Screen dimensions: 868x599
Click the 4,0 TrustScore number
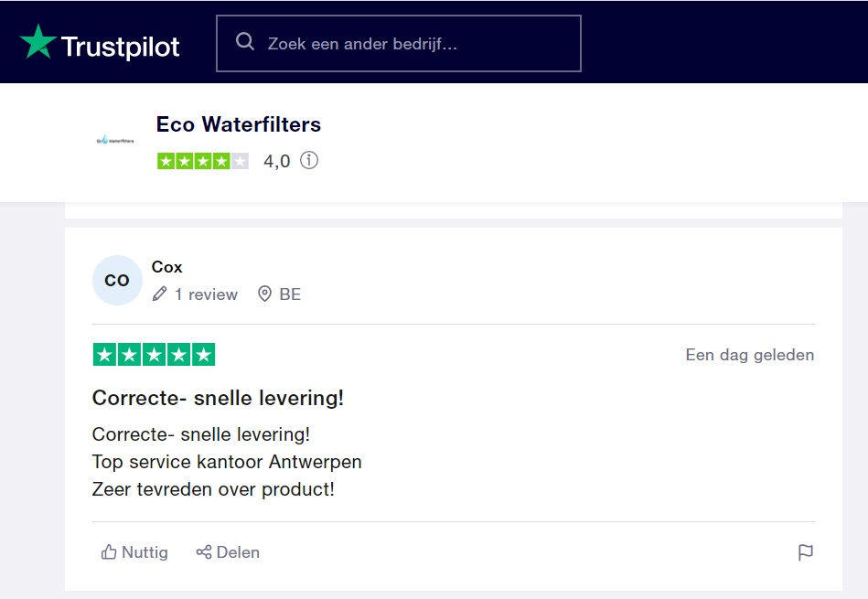[x=276, y=161]
